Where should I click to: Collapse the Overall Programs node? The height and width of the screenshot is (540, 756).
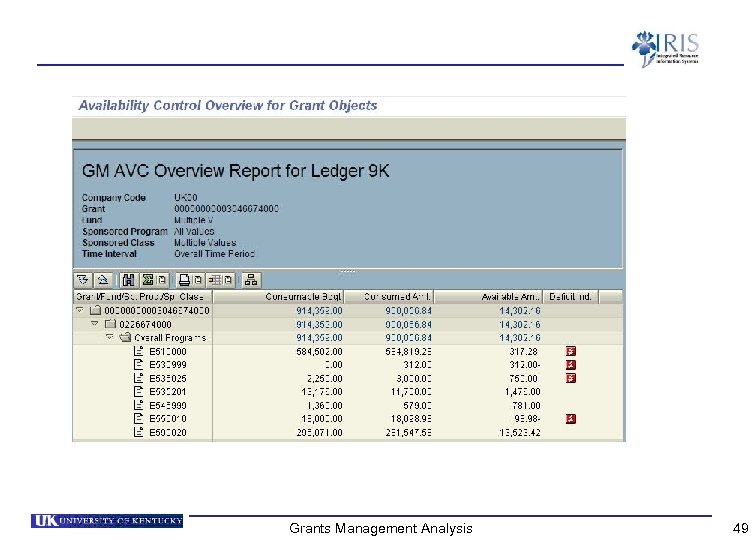click(x=110, y=338)
